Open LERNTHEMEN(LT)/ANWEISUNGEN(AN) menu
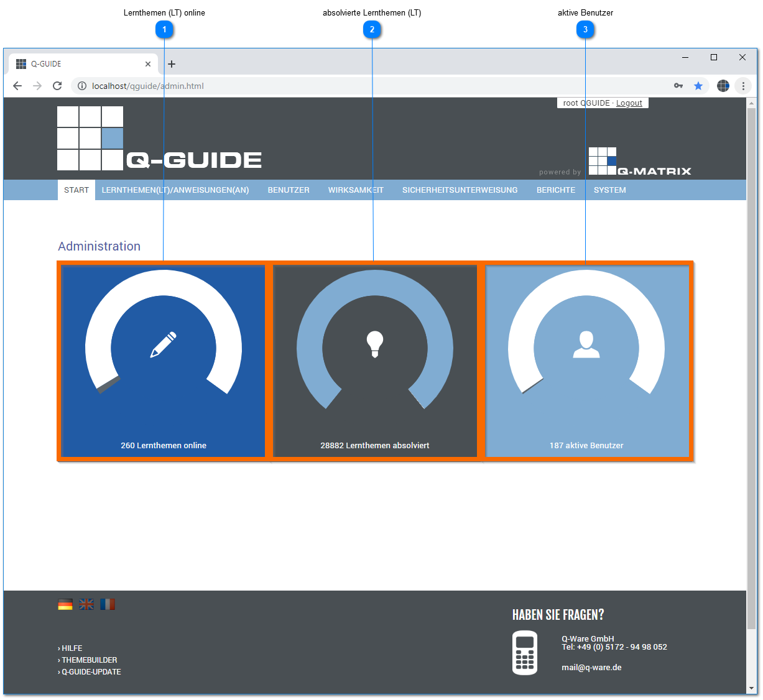763x700 pixels. coord(175,190)
